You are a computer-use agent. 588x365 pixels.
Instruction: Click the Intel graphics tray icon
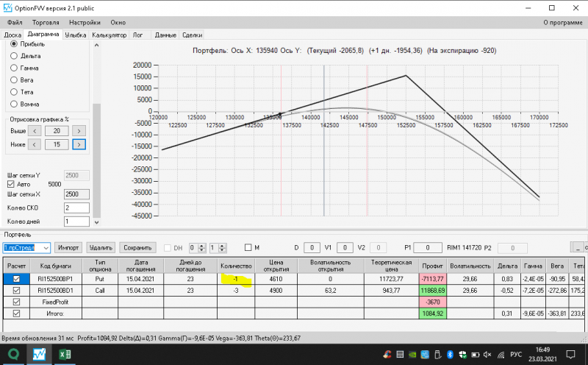(x=425, y=354)
